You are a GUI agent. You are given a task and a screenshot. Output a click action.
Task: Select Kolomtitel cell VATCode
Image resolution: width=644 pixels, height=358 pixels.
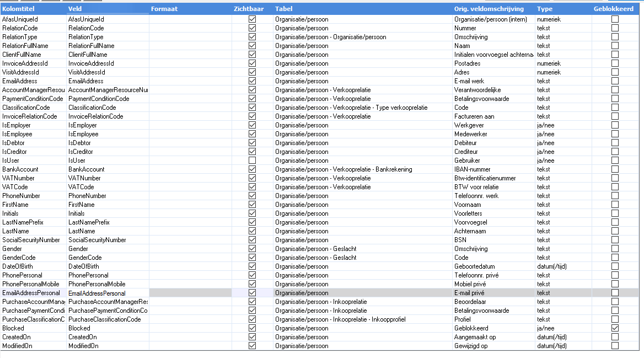point(33,187)
